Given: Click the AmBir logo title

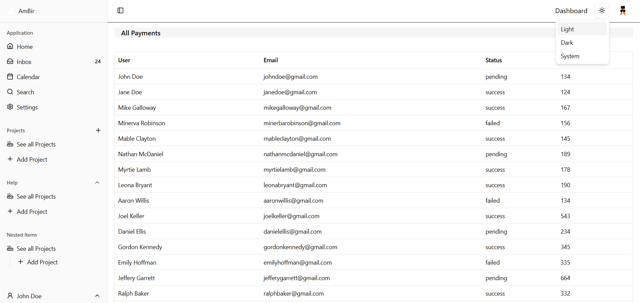Looking at the screenshot, I should (x=26, y=11).
